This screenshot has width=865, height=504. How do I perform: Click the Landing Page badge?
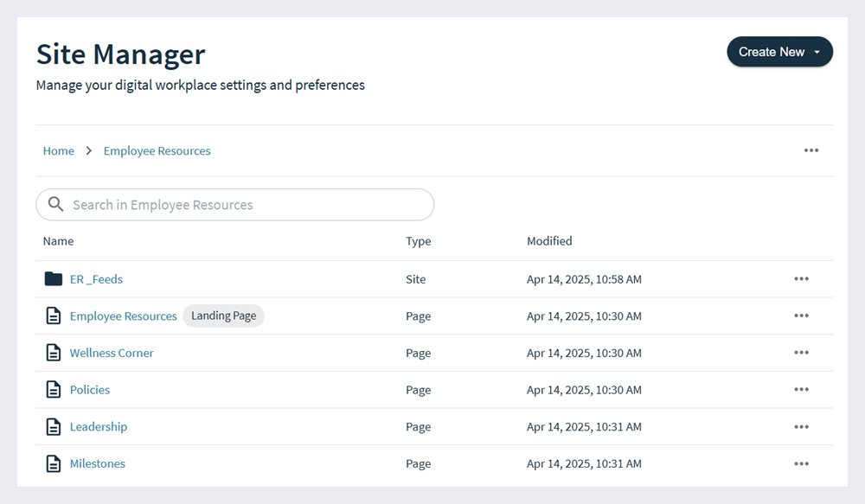tap(223, 316)
